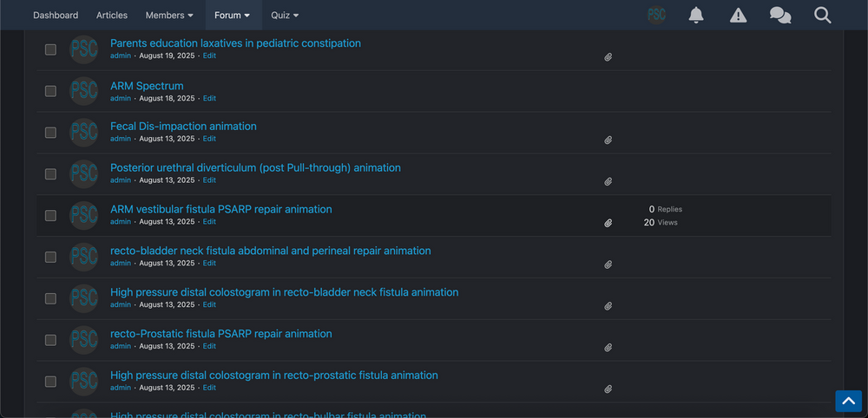Click PSC avatar beside recto-Prostatic fistula PSARP thread

83,339
